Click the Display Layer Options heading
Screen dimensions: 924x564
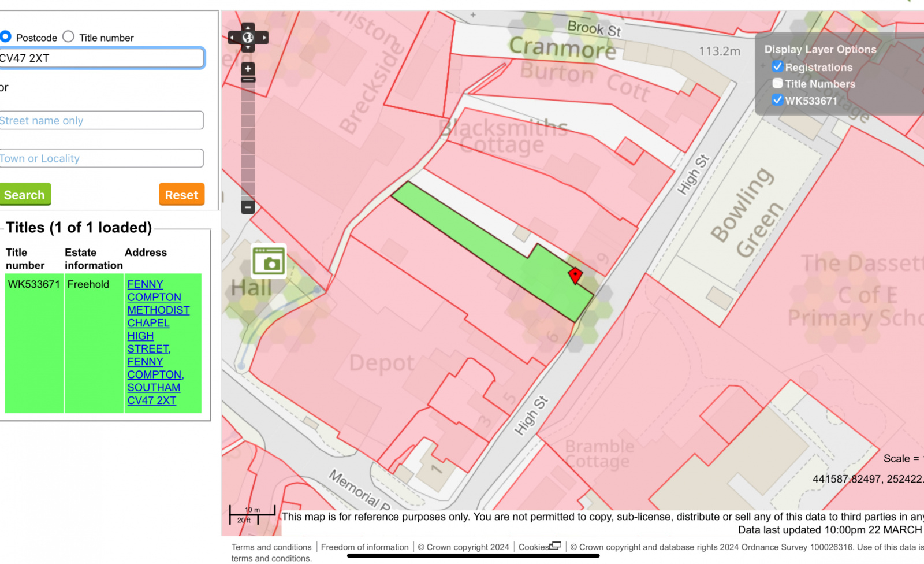click(820, 50)
